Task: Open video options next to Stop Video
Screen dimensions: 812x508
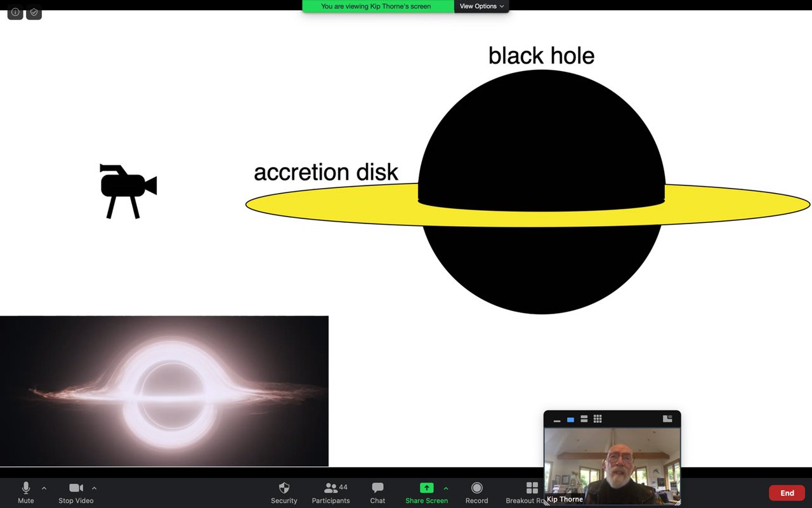Action: point(94,488)
